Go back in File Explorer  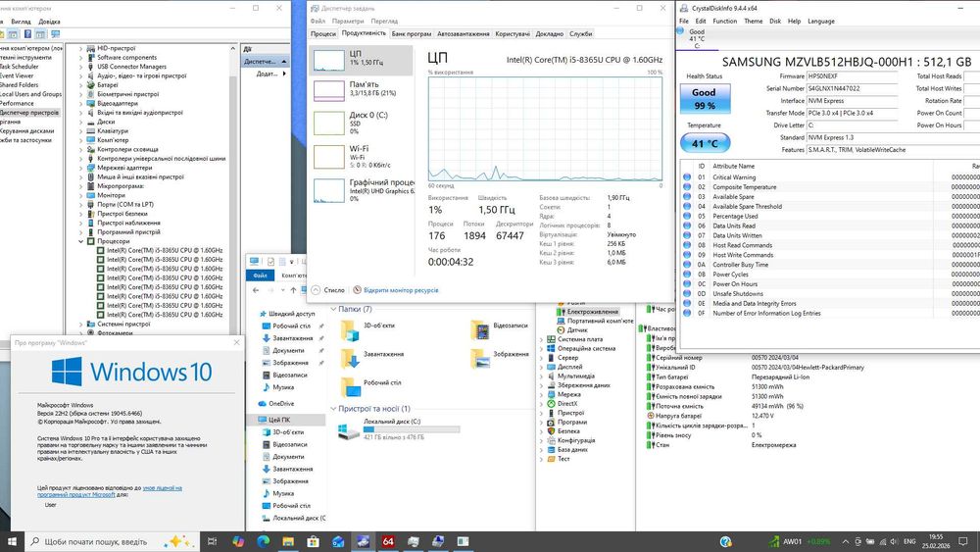tap(256, 290)
